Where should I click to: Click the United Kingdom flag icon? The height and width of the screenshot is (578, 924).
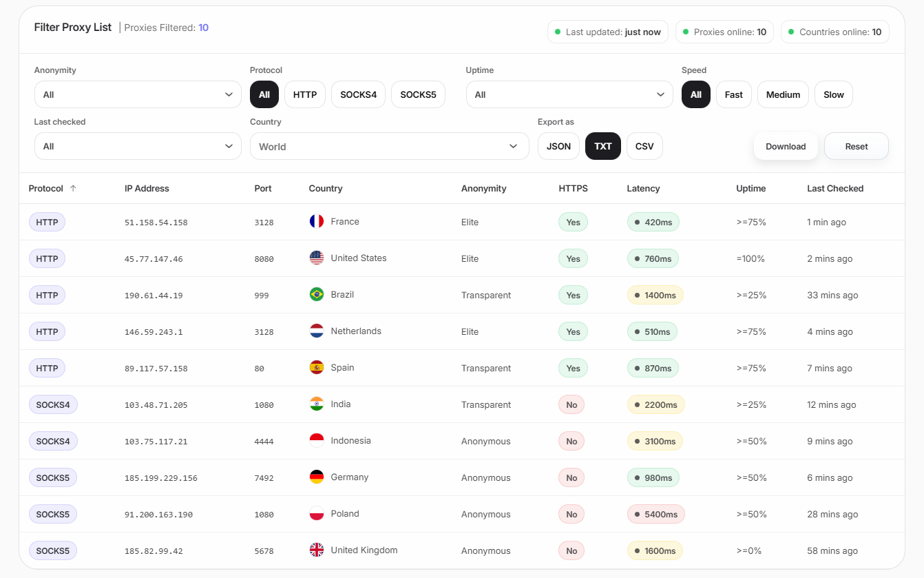tap(317, 550)
